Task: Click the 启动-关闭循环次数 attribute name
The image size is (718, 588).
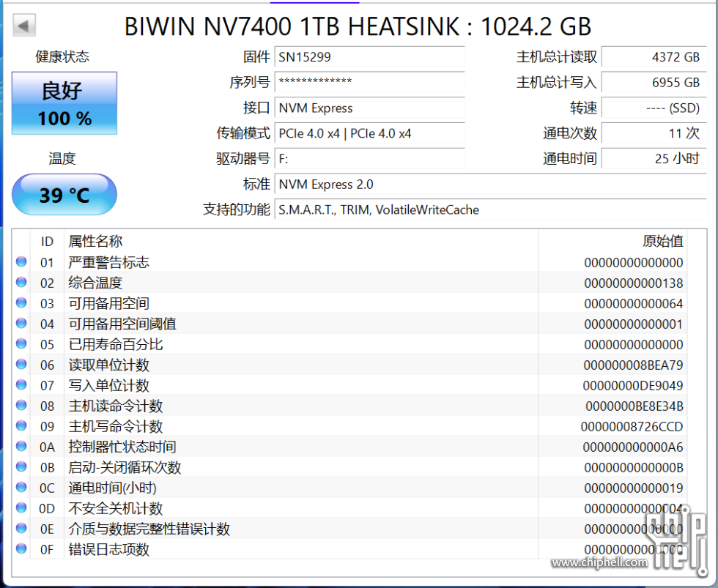Action: point(125,468)
